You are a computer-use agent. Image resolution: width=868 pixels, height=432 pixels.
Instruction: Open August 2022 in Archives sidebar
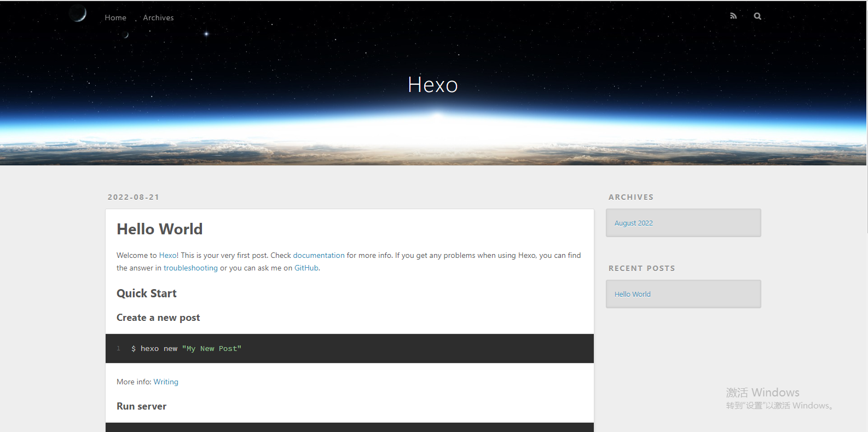point(634,223)
